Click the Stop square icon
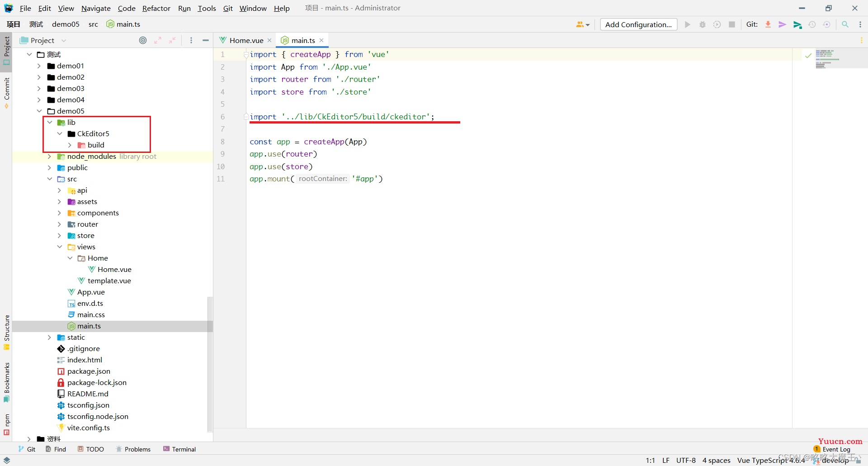Screen dimensions: 868x466 [732, 24]
